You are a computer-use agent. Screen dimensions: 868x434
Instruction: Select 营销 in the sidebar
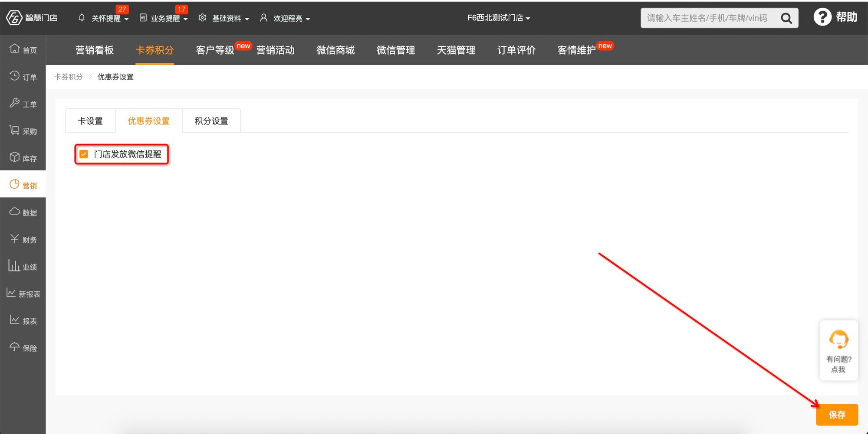pos(23,185)
